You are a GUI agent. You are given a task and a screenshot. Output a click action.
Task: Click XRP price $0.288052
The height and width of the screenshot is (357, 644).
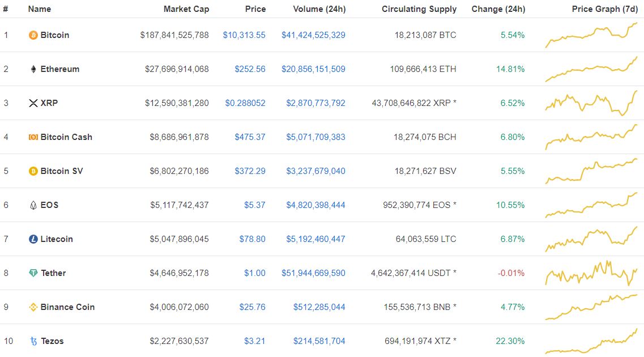[x=245, y=103]
